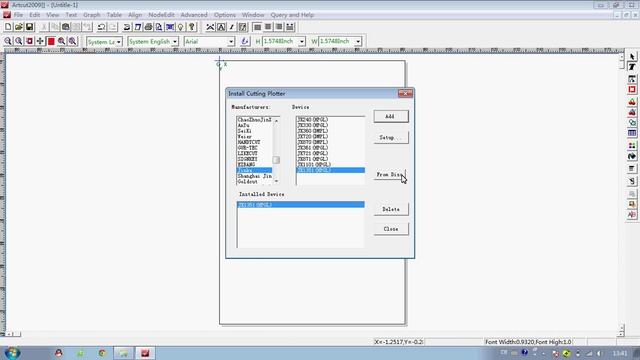The height and width of the screenshot is (360, 640).
Task: Select the highlighted device in Installed Device list
Action: point(301,204)
